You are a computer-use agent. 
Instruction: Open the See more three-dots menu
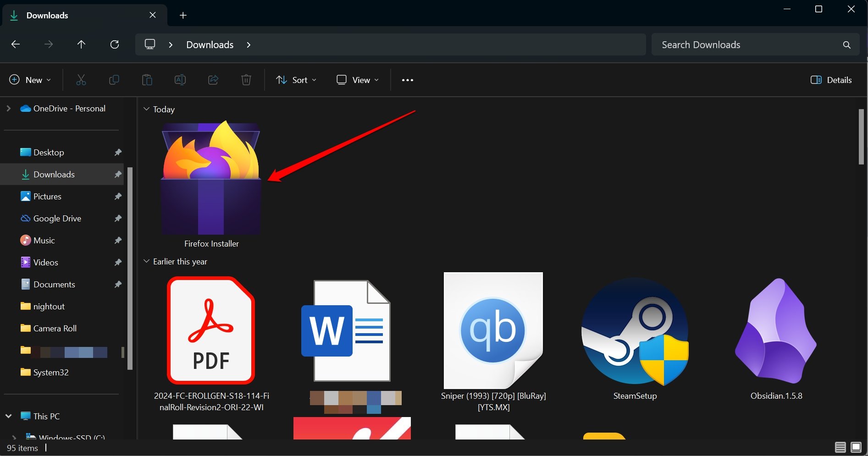[x=408, y=80]
